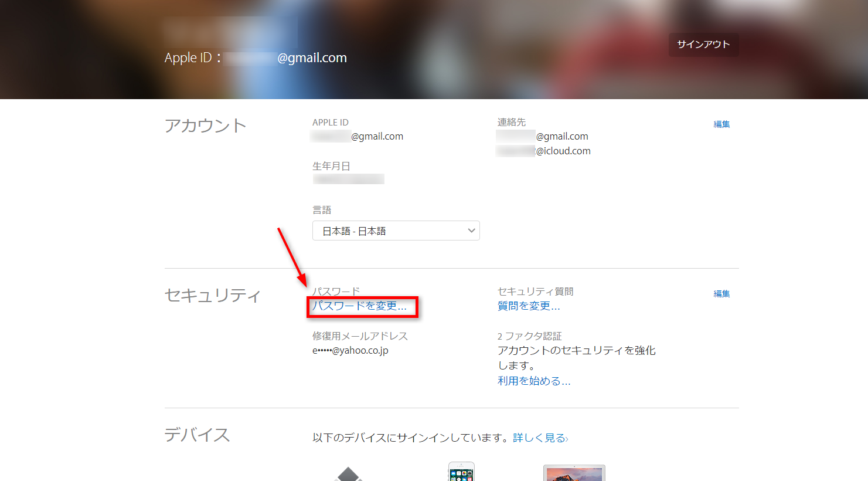This screenshot has width=868, height=481.
Task: Click the セキュリティ質問 label
Action: [x=536, y=292]
